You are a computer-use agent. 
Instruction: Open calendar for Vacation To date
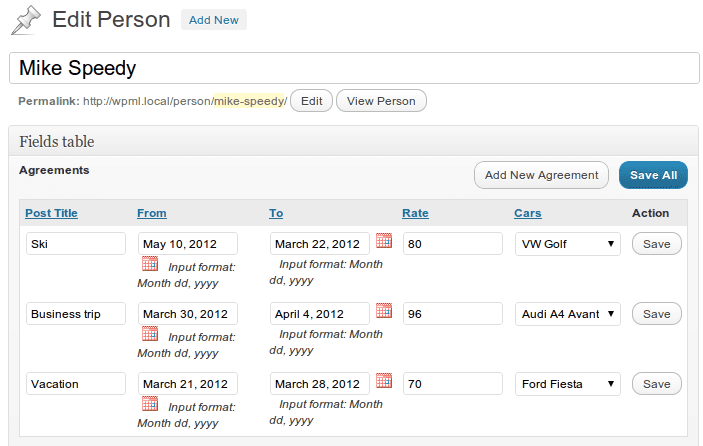(384, 381)
